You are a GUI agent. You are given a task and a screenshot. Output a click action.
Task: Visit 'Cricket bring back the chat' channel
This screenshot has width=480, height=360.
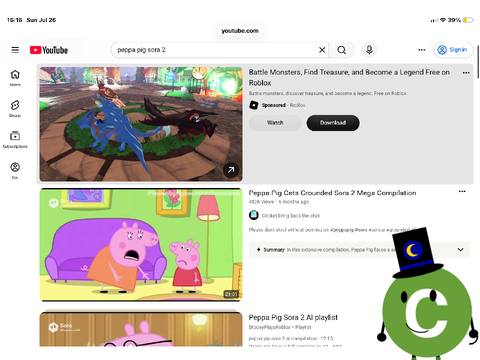[x=291, y=216]
